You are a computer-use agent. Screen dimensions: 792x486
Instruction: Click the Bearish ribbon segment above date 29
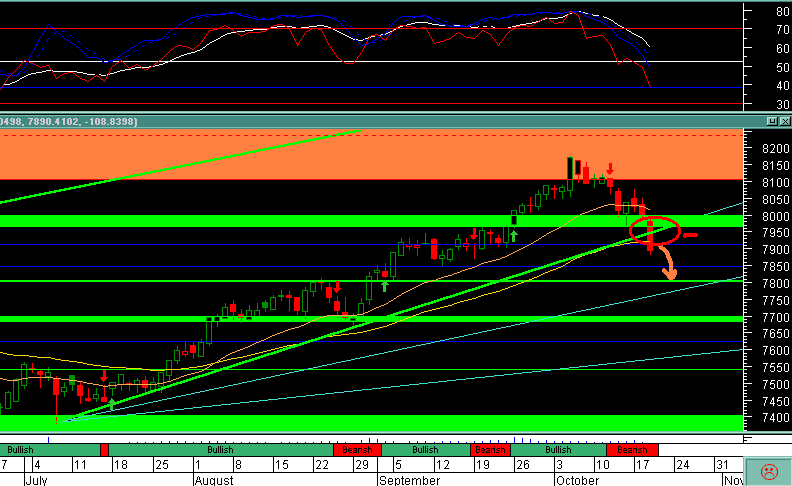[357, 450]
